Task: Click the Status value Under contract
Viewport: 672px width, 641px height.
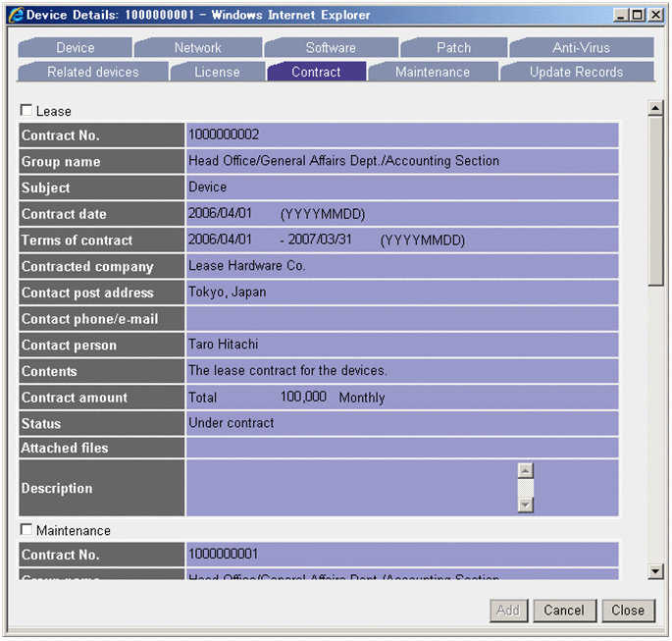Action: pos(231,423)
